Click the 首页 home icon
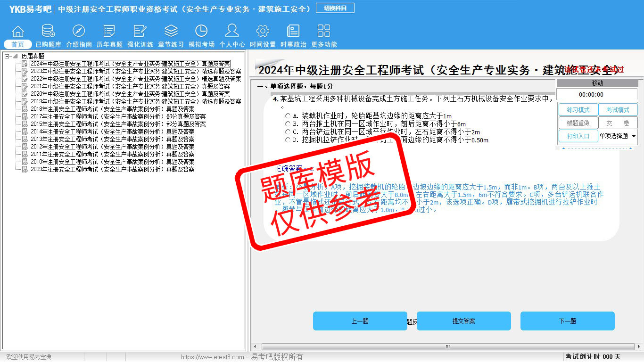 18,32
